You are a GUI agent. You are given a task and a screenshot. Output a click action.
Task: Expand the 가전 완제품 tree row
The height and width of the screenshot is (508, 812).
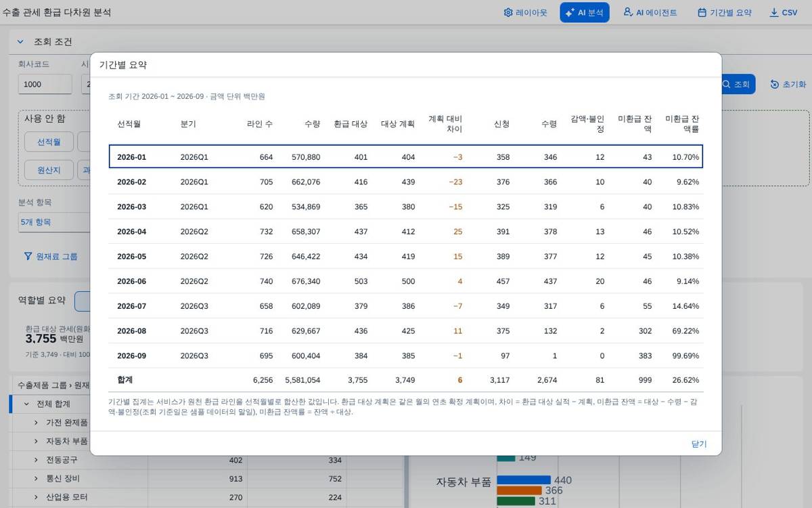click(x=36, y=423)
